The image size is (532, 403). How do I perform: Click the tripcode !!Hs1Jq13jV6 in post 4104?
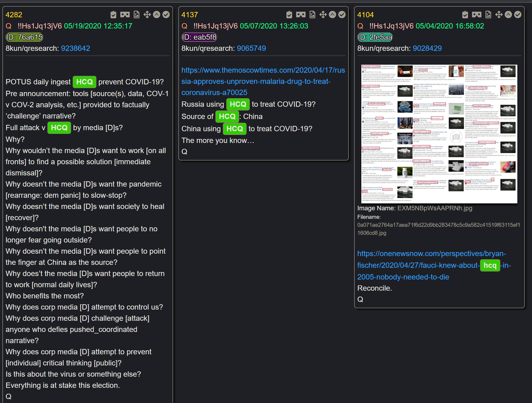coord(391,26)
